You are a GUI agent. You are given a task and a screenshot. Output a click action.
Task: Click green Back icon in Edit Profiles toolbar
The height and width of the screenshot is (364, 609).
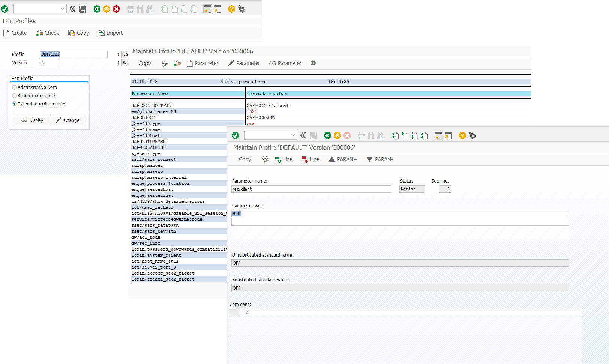tap(97, 9)
